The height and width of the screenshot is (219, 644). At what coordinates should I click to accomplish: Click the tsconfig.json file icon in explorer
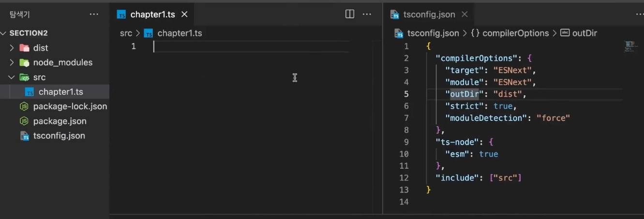coord(24,136)
